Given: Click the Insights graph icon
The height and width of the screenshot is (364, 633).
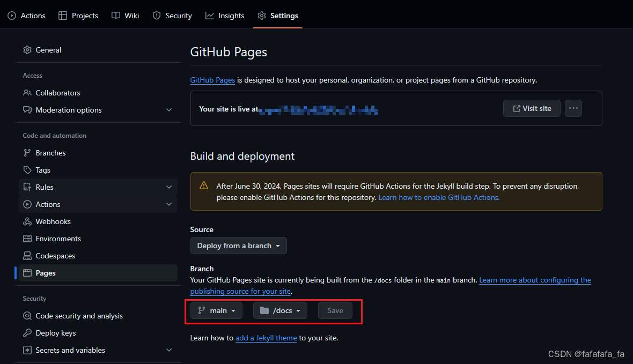Looking at the screenshot, I should [210, 16].
